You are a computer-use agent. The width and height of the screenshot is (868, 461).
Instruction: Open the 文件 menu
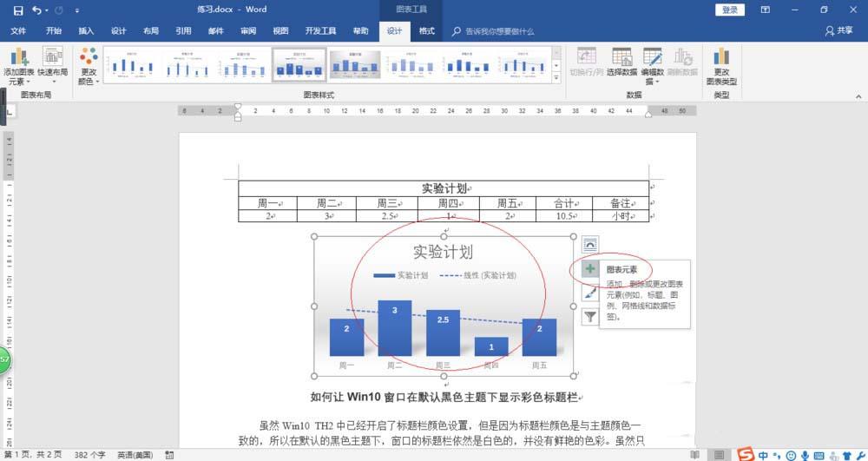click(x=18, y=31)
